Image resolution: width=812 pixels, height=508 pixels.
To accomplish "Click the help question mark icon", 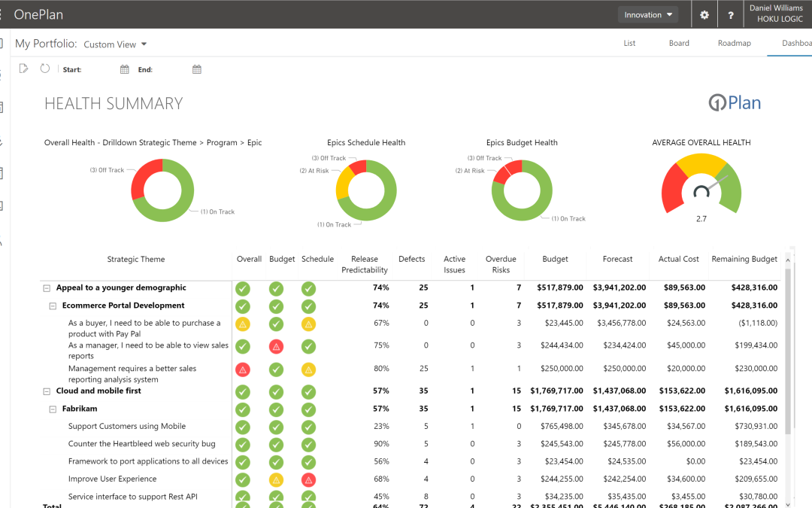I will [x=731, y=15].
